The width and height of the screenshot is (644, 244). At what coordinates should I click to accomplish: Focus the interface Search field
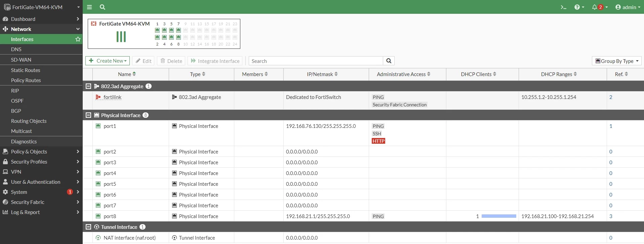click(316, 61)
